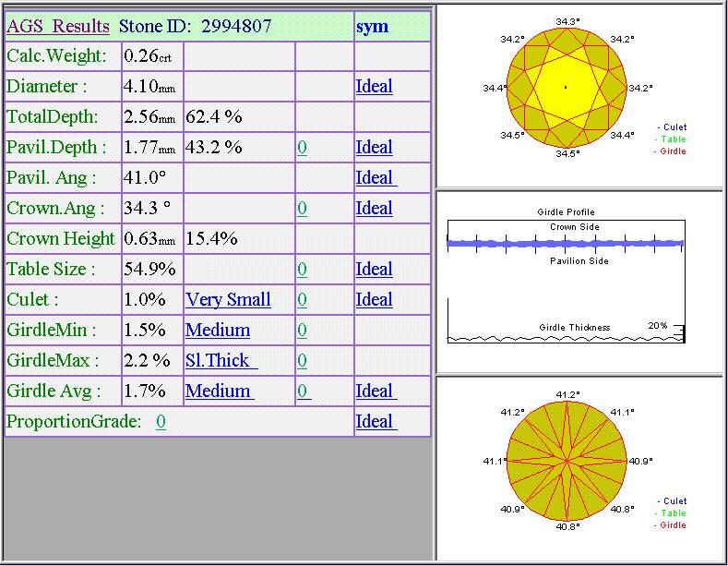Open the Ideal link for Table Size
This screenshot has height=566, width=728.
coord(374,270)
